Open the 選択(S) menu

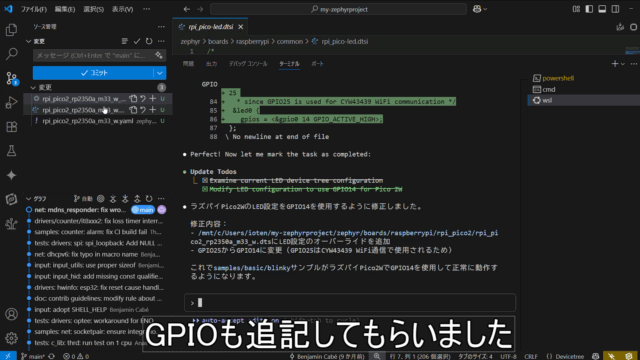[x=93, y=9]
